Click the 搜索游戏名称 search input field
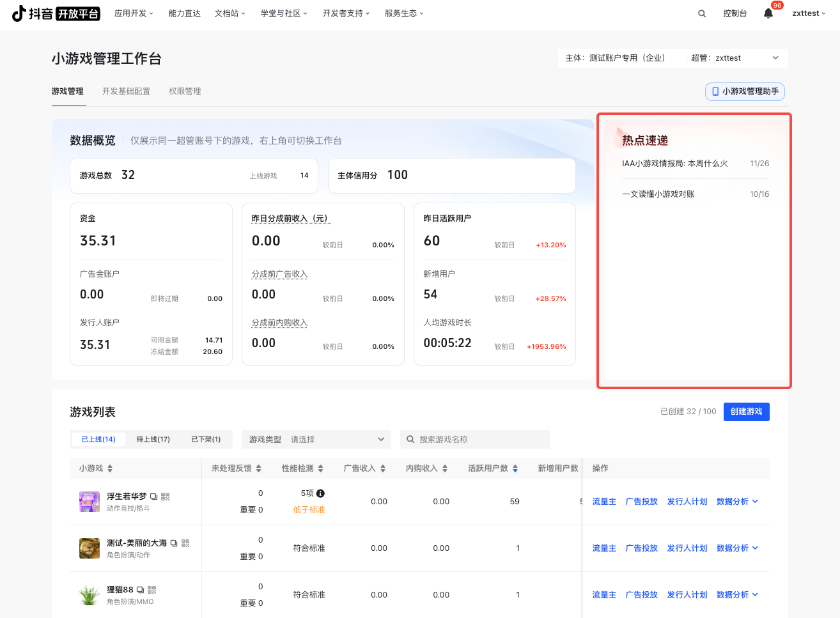Image resolution: width=840 pixels, height=618 pixels. click(x=479, y=439)
